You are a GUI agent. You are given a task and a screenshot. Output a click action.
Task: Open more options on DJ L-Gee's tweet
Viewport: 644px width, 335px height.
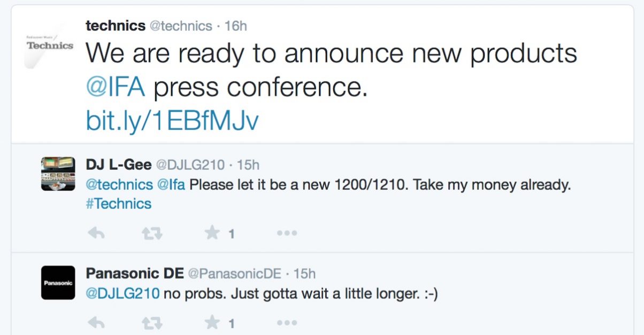tap(287, 233)
